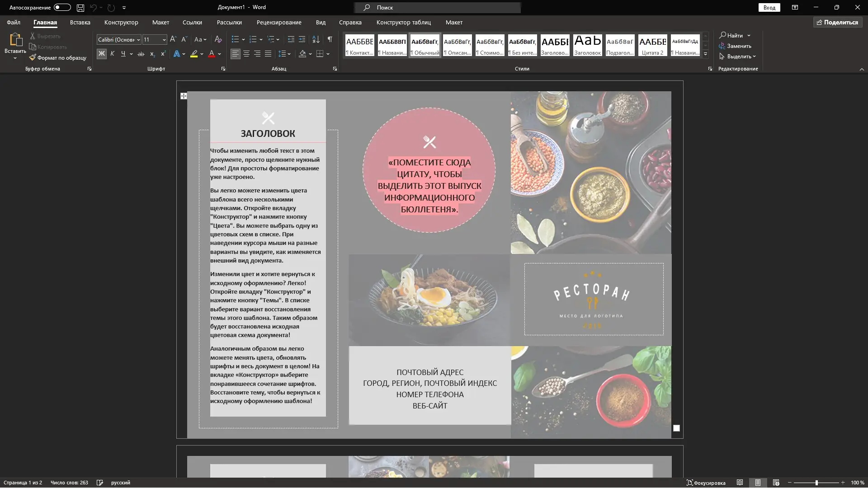Viewport: 868px width, 488px height.
Task: Click the increase indent icon
Action: pos(302,39)
